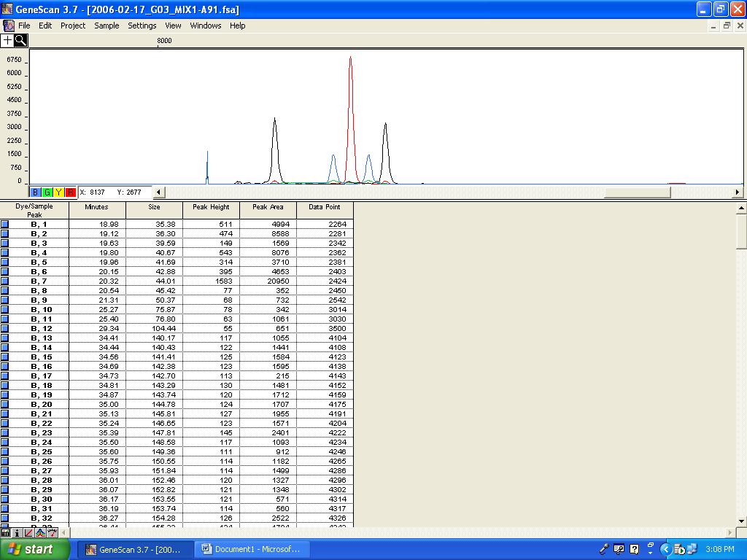Toggle the red (R) dye display

point(70,192)
